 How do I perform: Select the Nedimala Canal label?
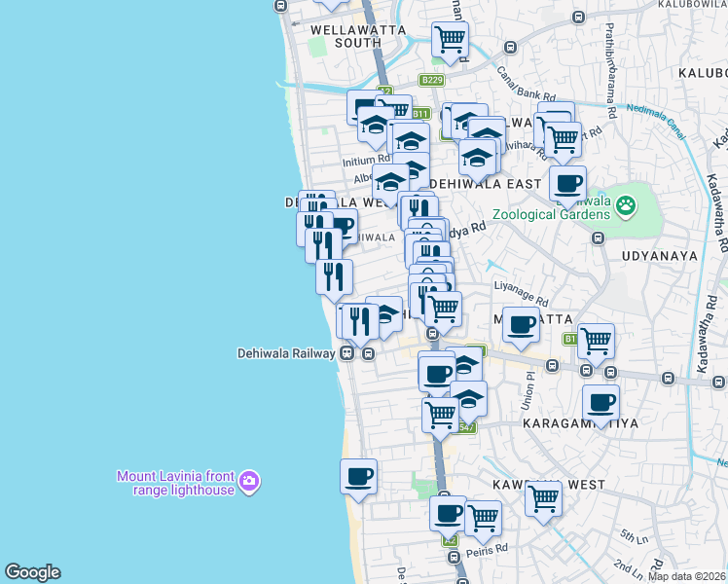pos(656,121)
